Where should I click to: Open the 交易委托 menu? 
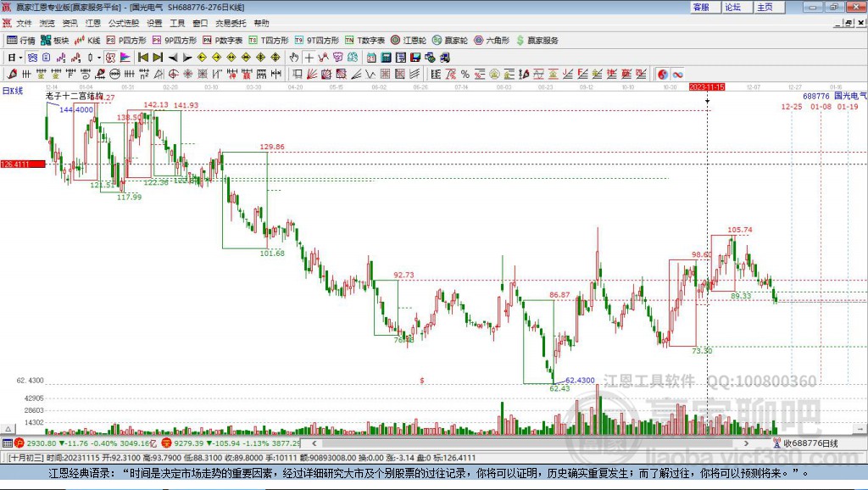231,23
